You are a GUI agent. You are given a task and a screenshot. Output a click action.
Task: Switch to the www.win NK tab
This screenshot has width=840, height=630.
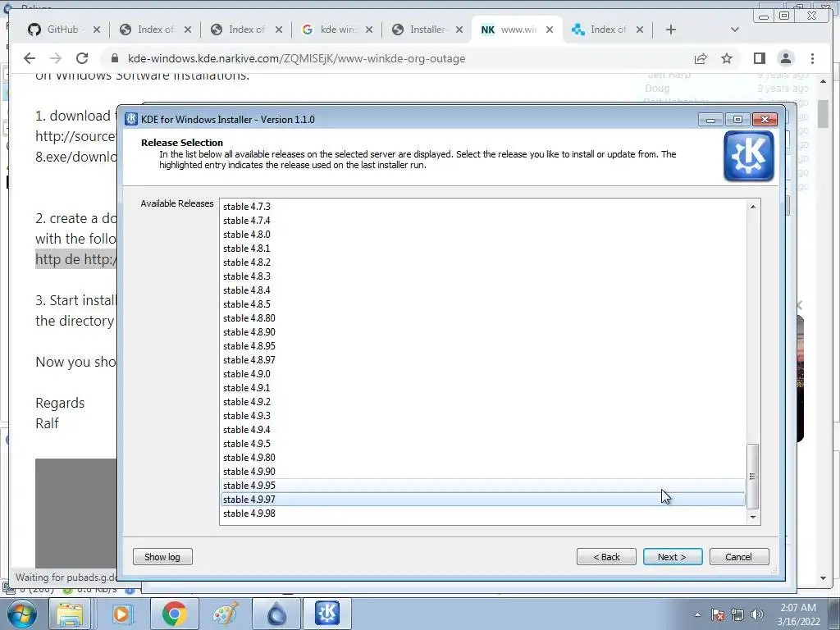(518, 30)
